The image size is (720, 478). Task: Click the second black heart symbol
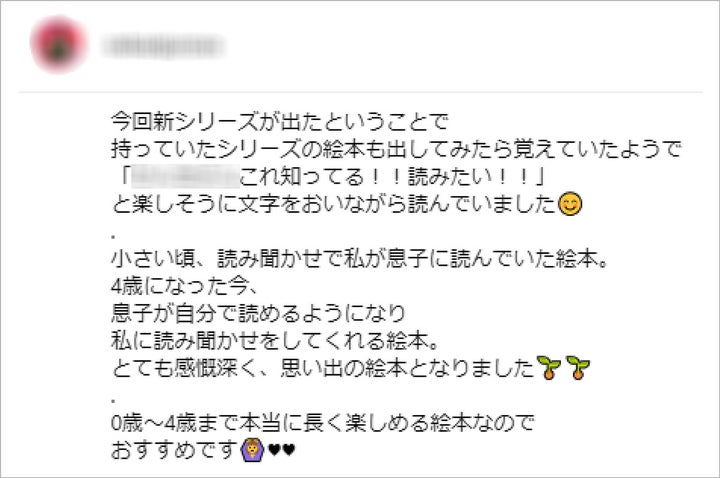click(288, 450)
